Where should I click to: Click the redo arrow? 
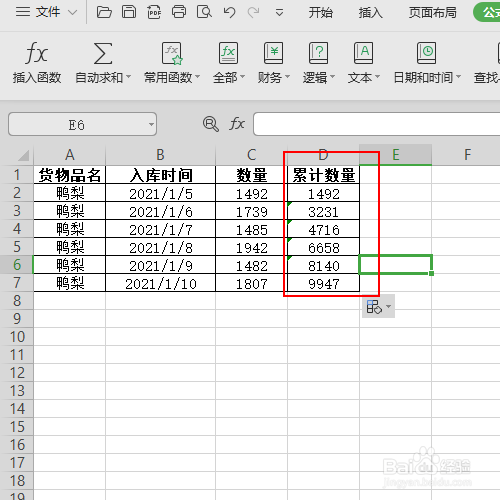(x=254, y=12)
